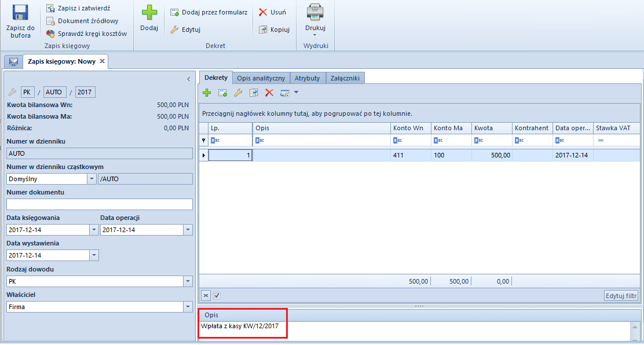Click the monitor home tab icon
The image size is (644, 345).
pos(13,61)
